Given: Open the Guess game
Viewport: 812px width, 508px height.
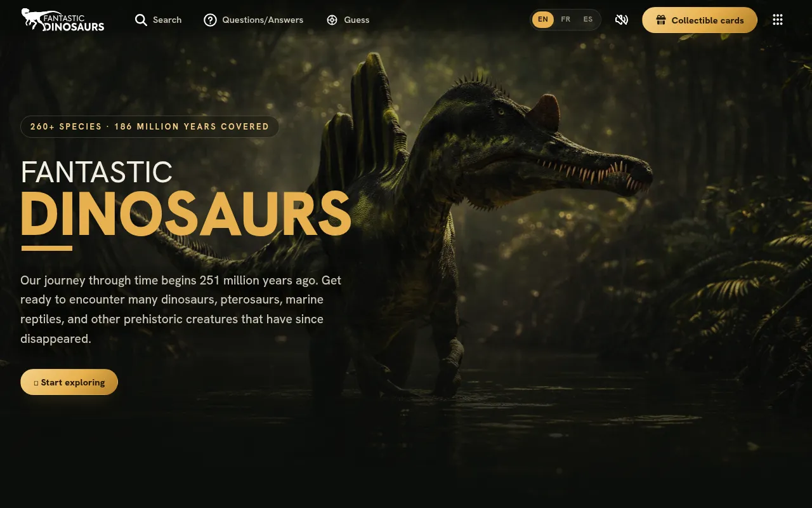Looking at the screenshot, I should [348, 20].
